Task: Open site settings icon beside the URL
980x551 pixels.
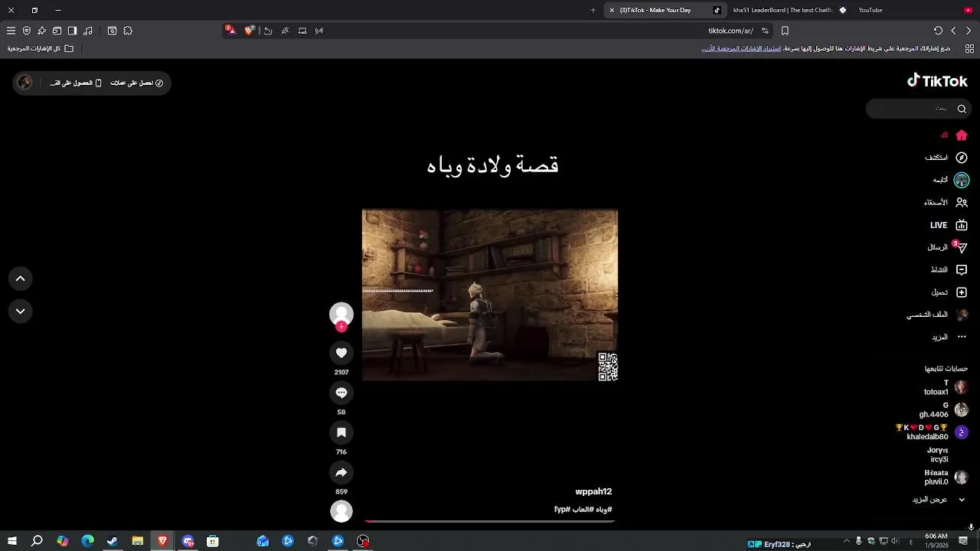Action: click(765, 31)
